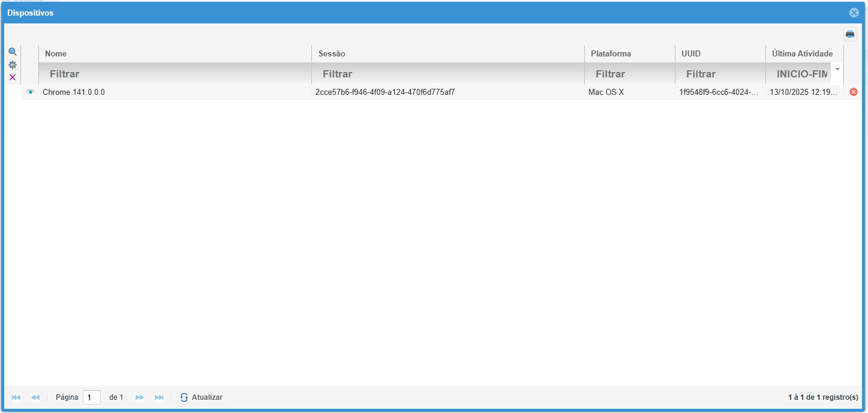Toggle eye icon for Chrome 141.0.0.0

click(x=31, y=92)
